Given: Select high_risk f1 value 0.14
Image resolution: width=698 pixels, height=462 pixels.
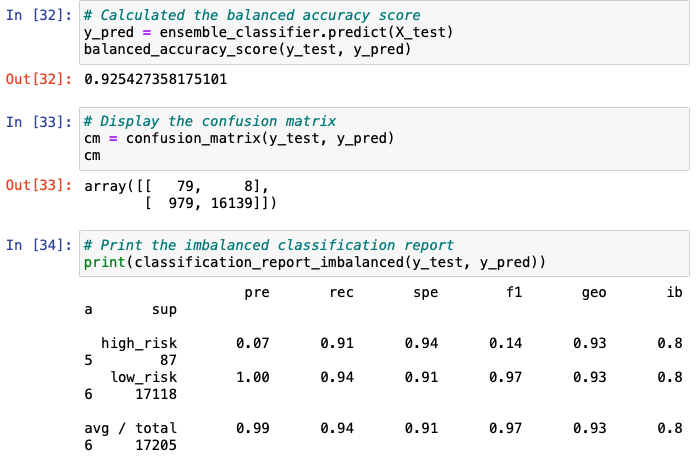Looking at the screenshot, I should 505,343.
